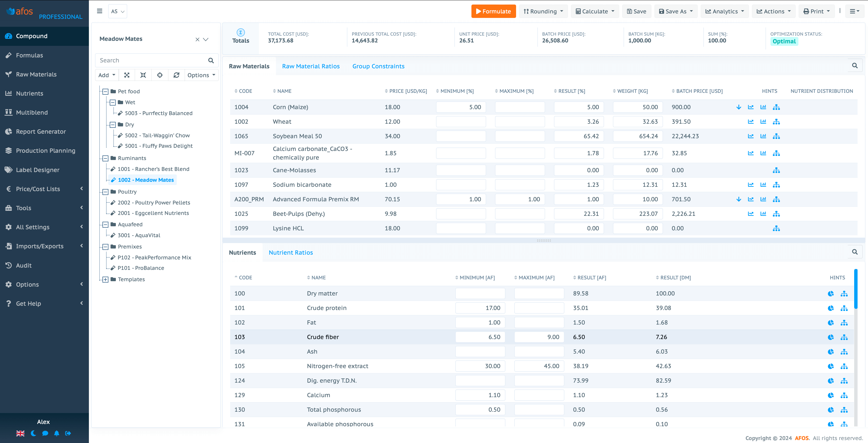Open the Save As dropdown

click(675, 11)
